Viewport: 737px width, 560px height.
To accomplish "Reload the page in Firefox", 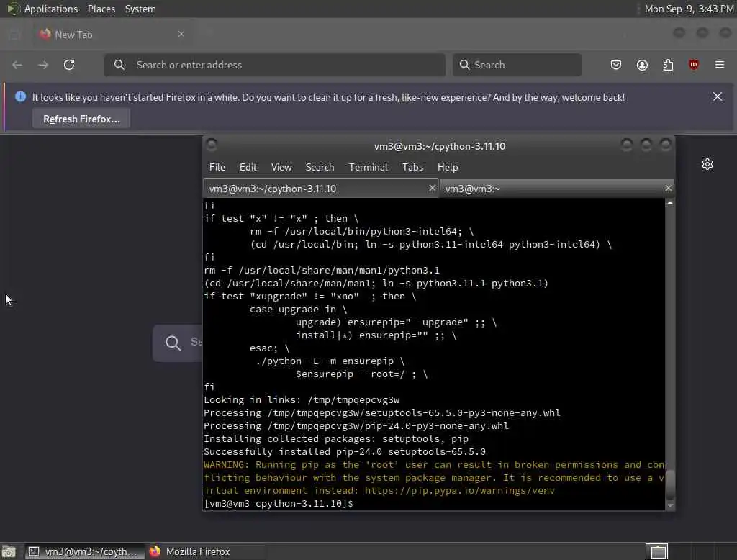I will click(x=69, y=65).
